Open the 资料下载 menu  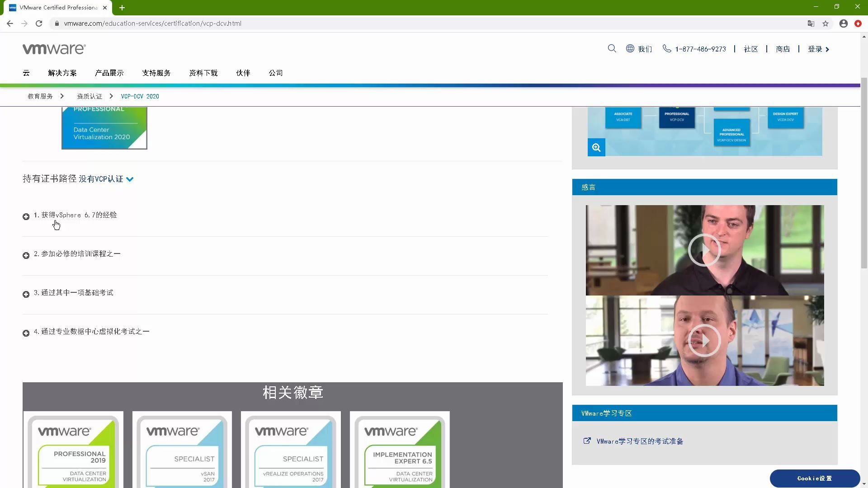point(203,73)
